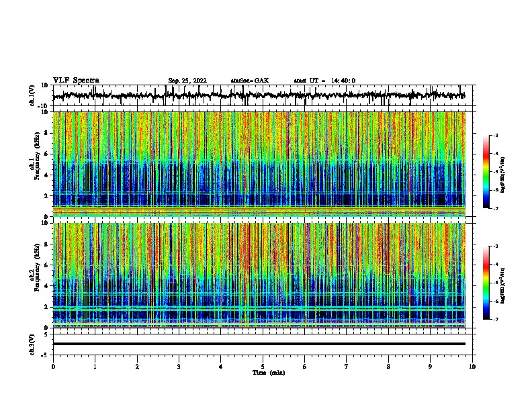The image size is (532, 411).
Task: Click time axis tick label "9"
Action: tap(430, 367)
